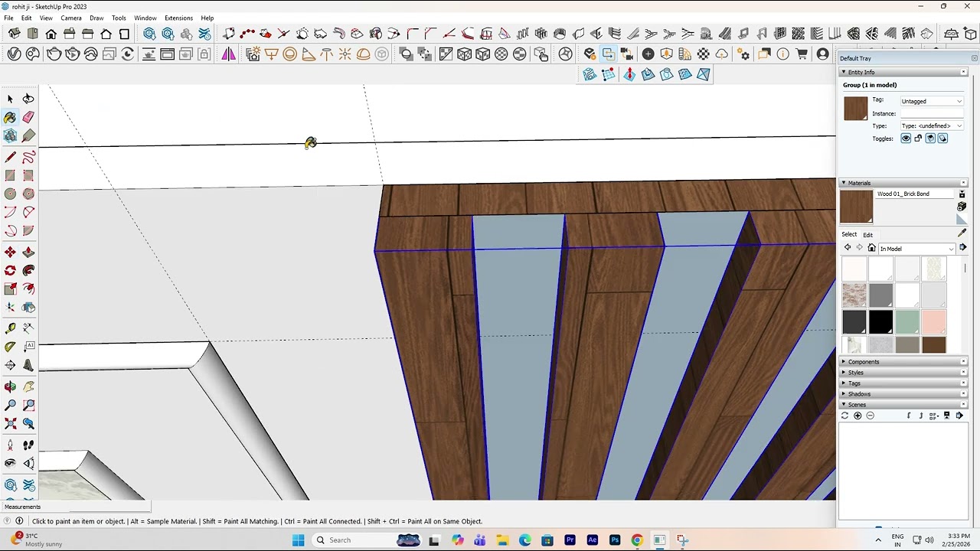Select the Protractor tool
This screenshot has width=980, height=551.
[10, 347]
